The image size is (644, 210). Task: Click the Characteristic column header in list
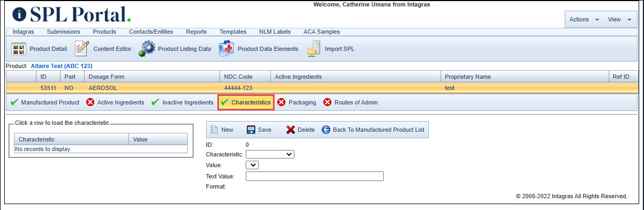(71, 139)
